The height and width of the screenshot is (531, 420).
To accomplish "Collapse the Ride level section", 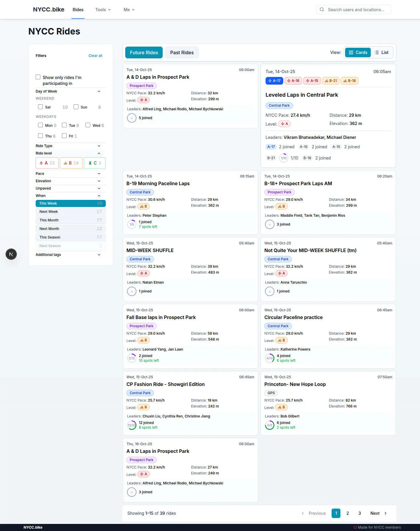I will coord(70,153).
